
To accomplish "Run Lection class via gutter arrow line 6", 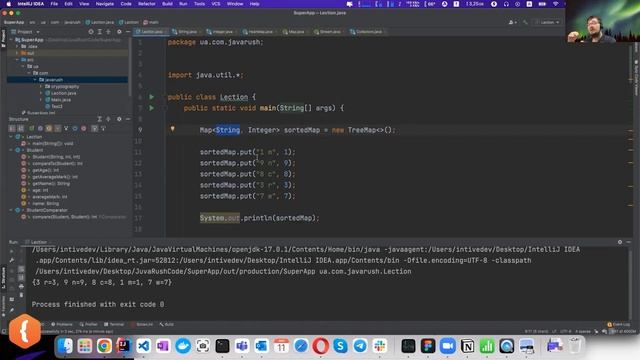I will point(151,97).
